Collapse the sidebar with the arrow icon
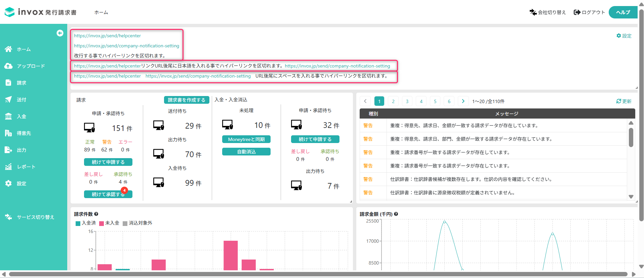 pyautogui.click(x=60, y=33)
